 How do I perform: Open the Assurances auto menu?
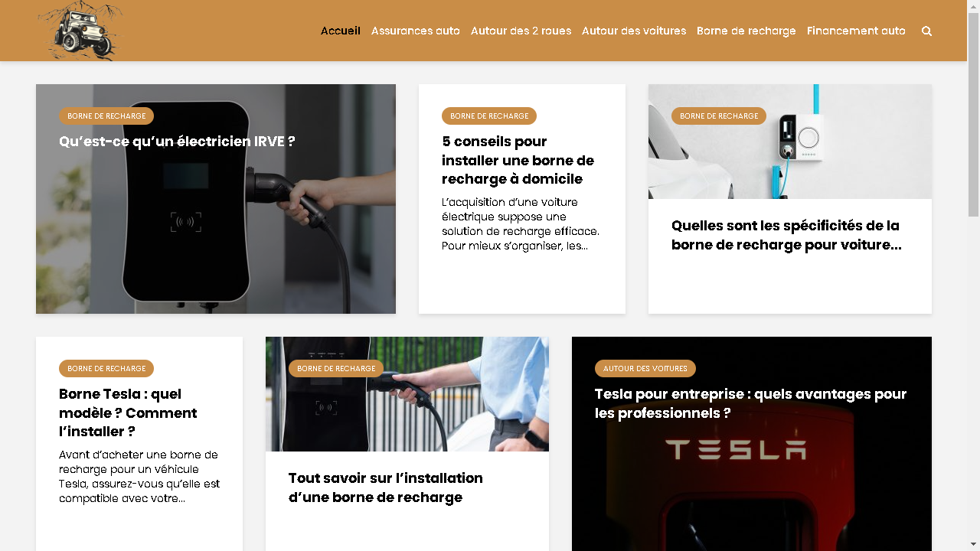[x=416, y=31]
